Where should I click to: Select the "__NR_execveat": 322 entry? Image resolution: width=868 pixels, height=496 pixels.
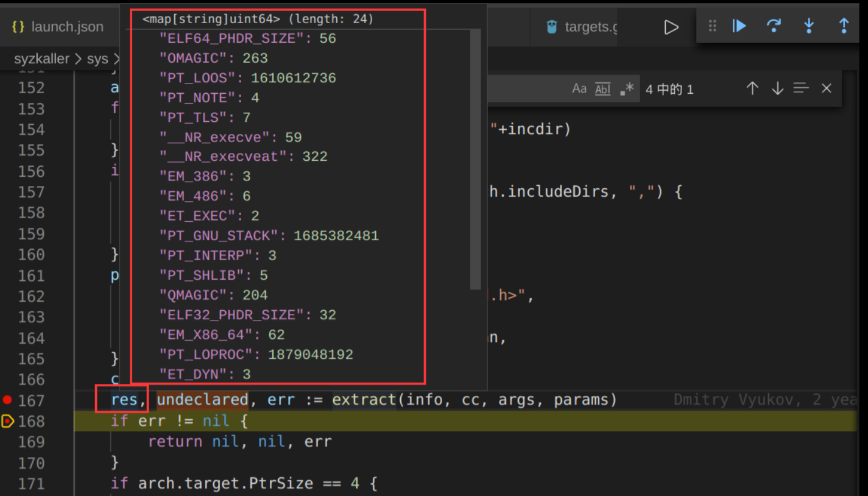point(244,157)
